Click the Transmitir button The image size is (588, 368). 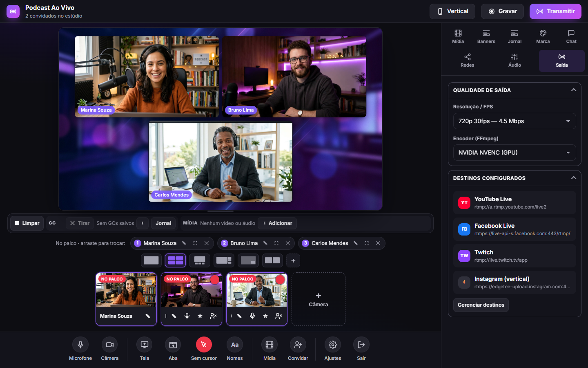click(x=555, y=11)
